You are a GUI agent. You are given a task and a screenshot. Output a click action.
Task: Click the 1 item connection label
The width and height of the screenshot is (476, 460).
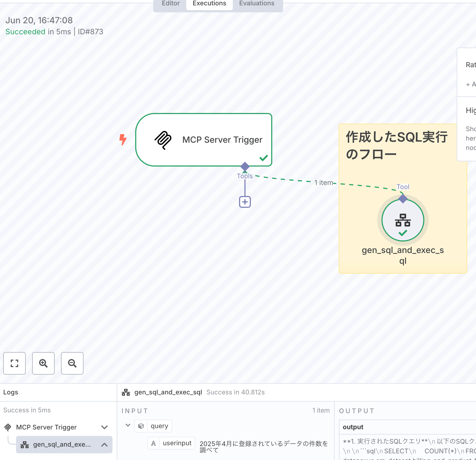tap(324, 183)
